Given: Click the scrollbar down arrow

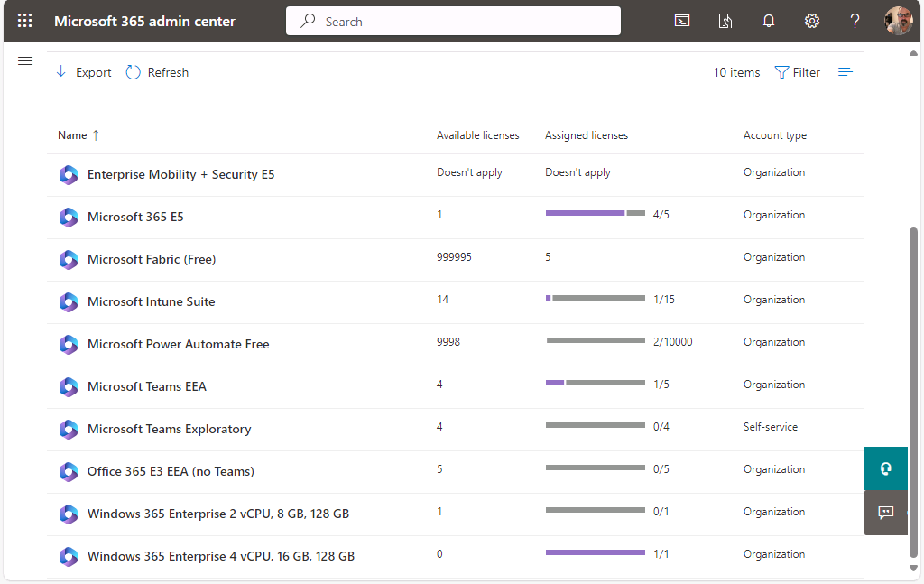Looking at the screenshot, I should click(913, 569).
